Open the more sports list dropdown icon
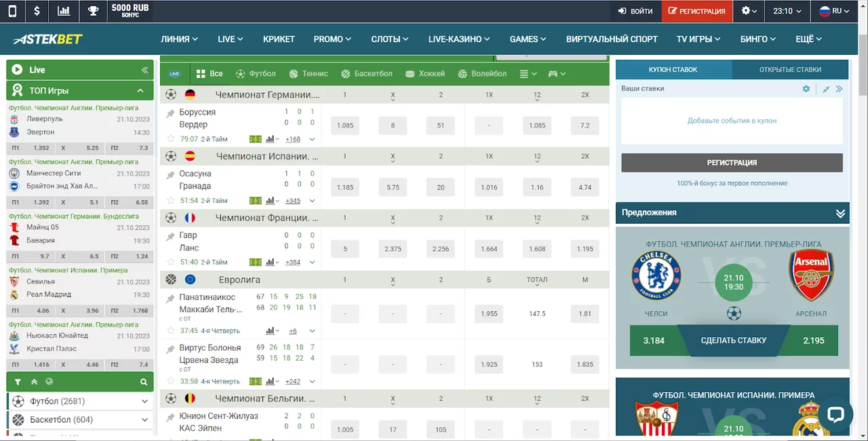868x441 pixels. [x=528, y=73]
